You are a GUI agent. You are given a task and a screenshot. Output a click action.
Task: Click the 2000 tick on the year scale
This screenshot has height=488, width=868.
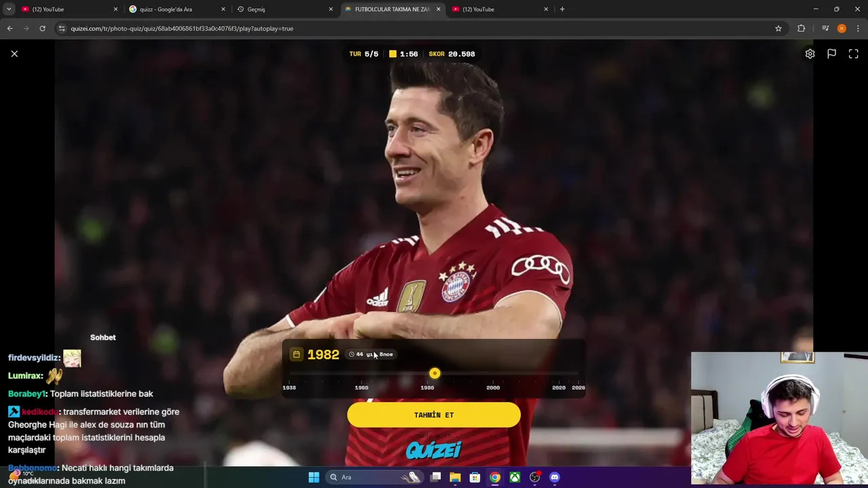[x=493, y=388]
